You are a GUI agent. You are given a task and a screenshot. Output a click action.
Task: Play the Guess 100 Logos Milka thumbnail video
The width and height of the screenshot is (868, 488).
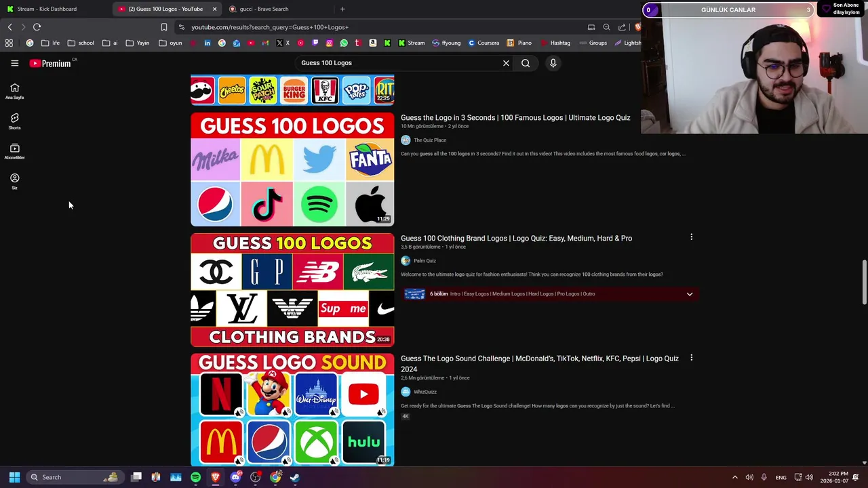click(292, 169)
